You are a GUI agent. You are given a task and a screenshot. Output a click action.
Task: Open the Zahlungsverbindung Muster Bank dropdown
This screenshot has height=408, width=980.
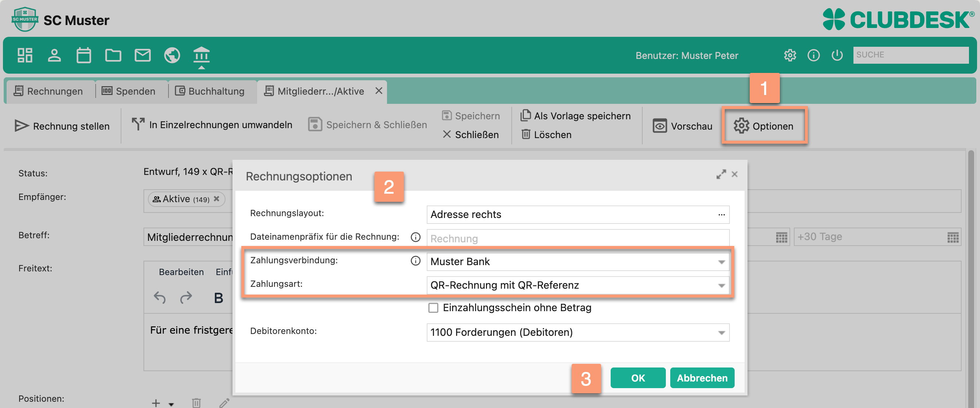click(x=721, y=262)
